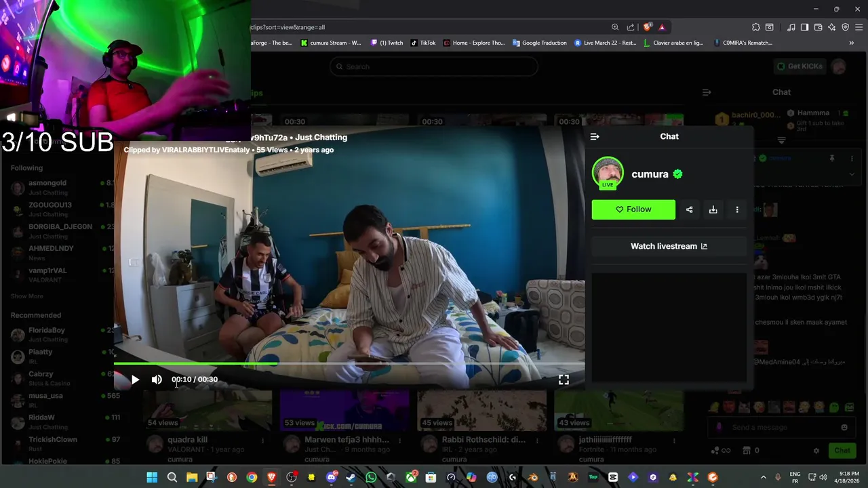Collapse the clip Chat panel with its header icon
This screenshot has height=488, width=868.
click(x=595, y=136)
